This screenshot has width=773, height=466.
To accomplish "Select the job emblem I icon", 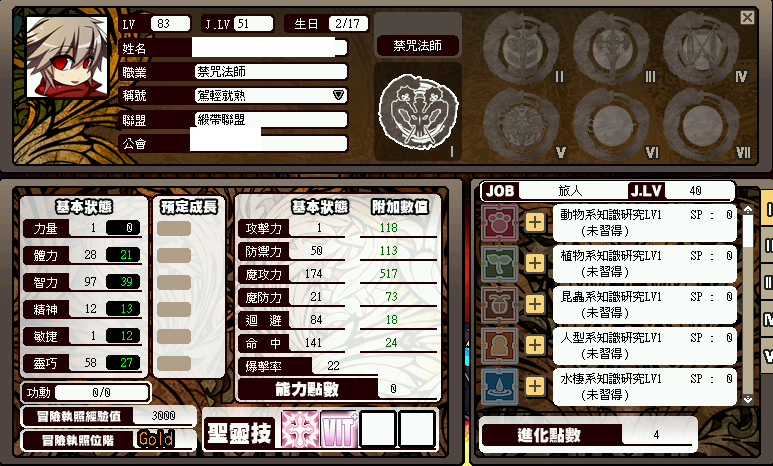I will (418, 112).
